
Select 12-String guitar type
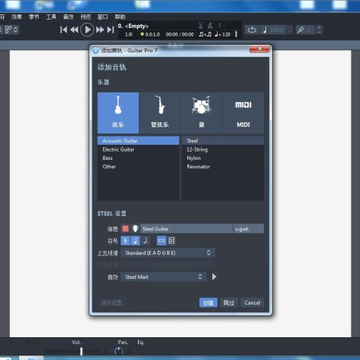tap(222, 149)
